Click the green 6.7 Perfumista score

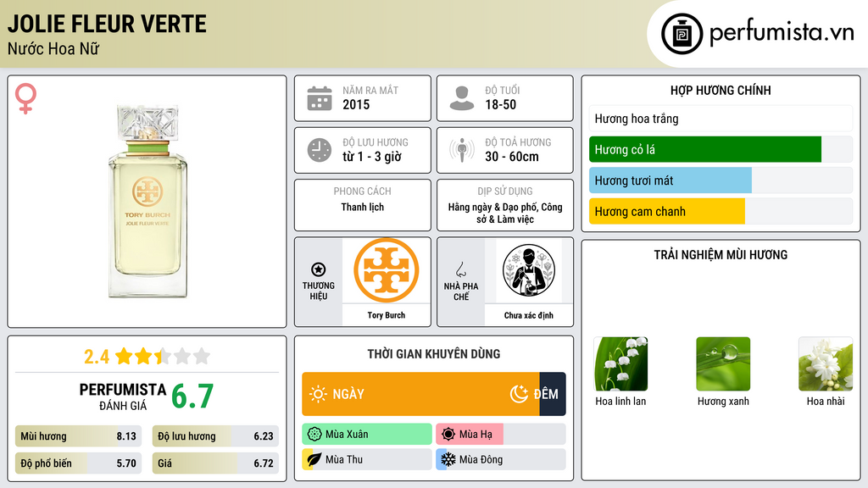[x=192, y=396]
